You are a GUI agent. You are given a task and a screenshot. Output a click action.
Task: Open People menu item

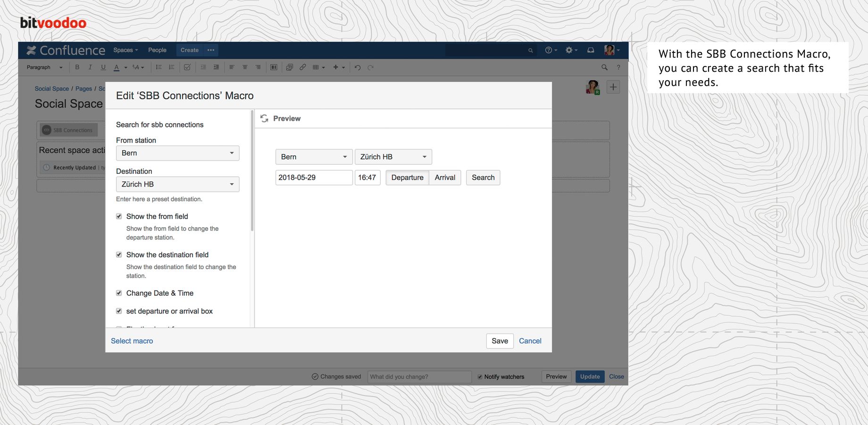click(x=157, y=50)
